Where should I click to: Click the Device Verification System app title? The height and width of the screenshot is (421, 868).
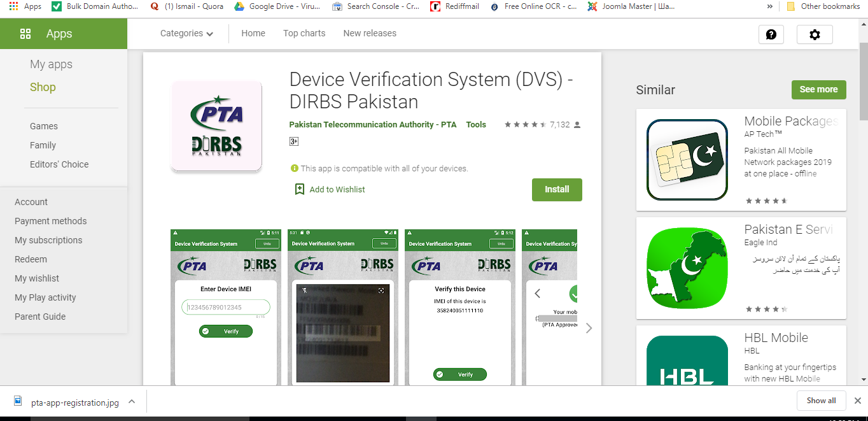tap(431, 90)
